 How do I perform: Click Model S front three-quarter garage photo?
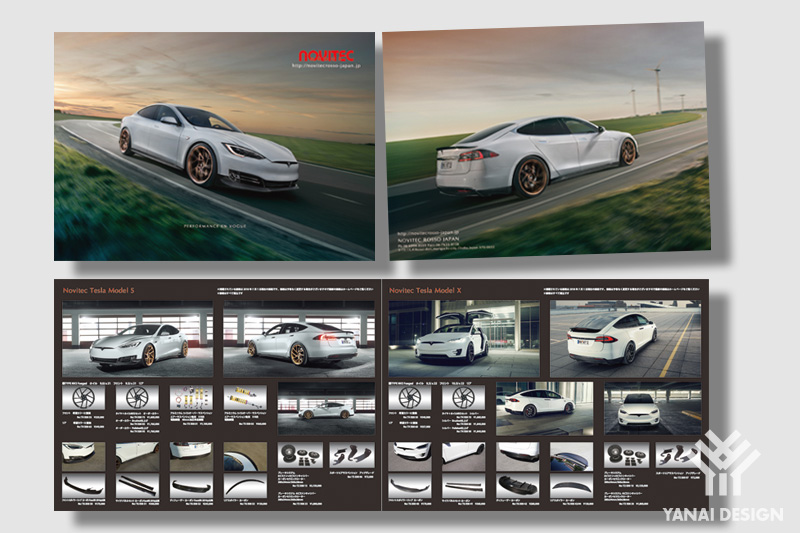[x=136, y=338]
